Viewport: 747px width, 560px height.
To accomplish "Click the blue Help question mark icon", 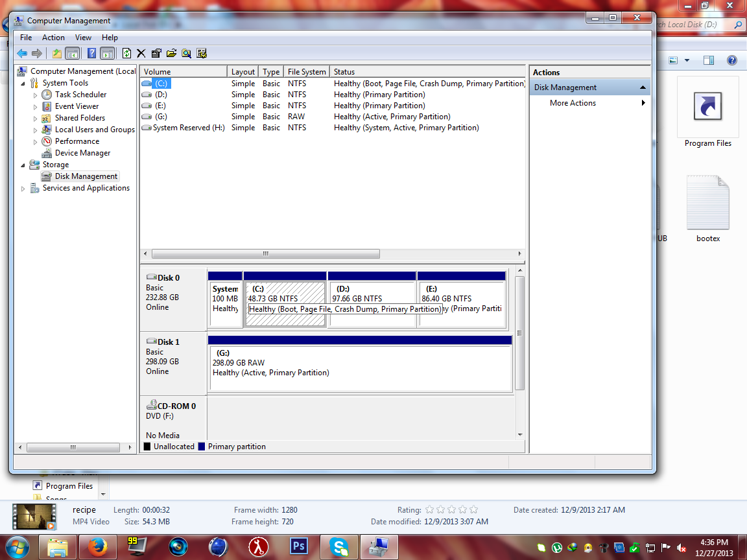I will (92, 53).
